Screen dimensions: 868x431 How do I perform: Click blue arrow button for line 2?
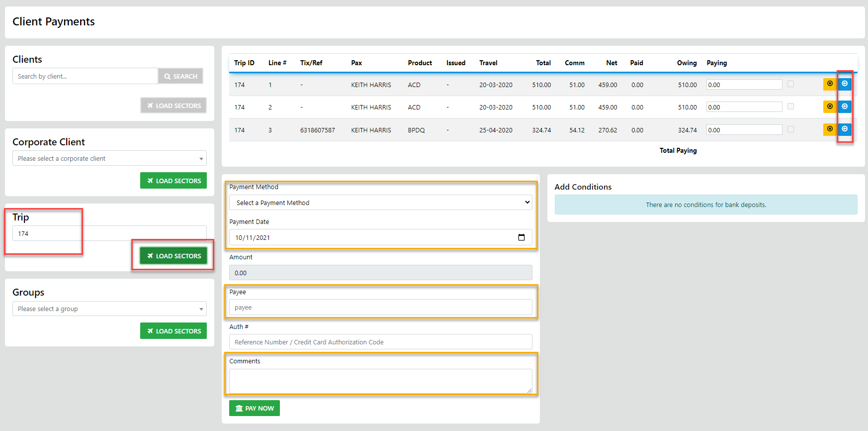[x=845, y=107]
